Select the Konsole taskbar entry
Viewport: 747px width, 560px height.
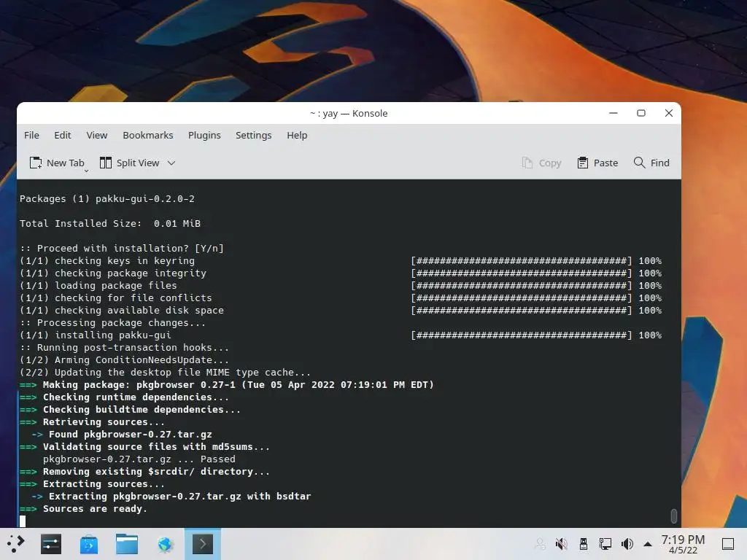pyautogui.click(x=203, y=544)
